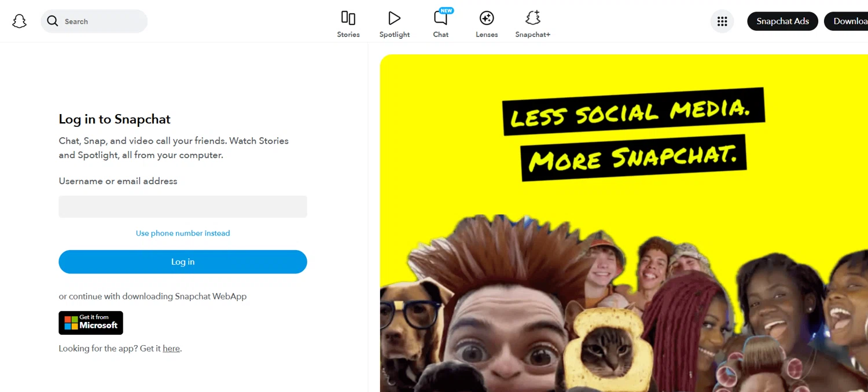This screenshot has height=392, width=868.
Task: Click the Snapchat ghost logo
Action: tap(20, 21)
